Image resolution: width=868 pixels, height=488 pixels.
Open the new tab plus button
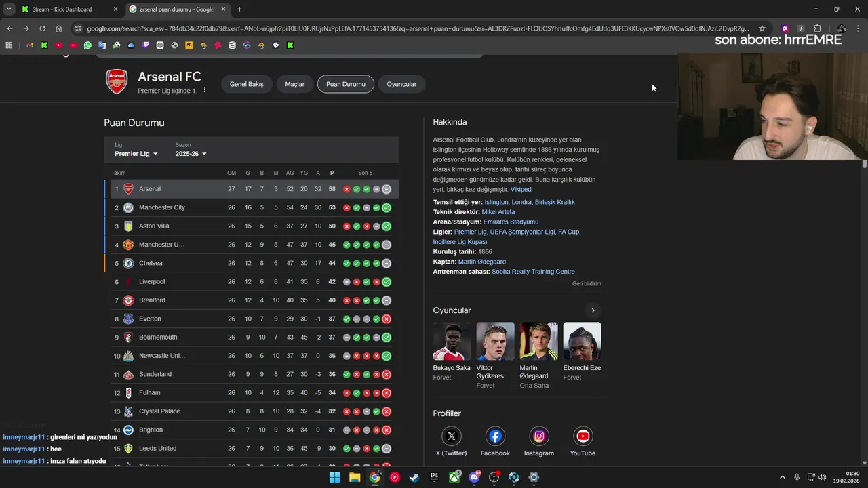[x=239, y=9]
